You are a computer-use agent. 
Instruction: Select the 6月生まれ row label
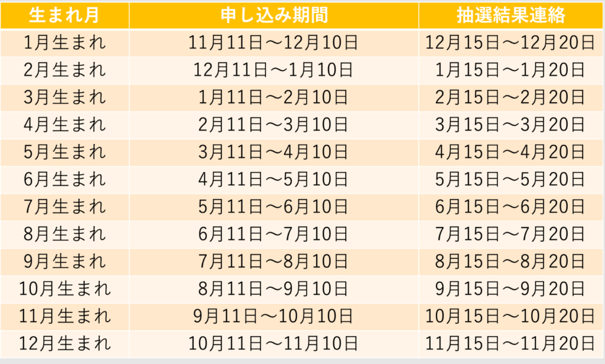(x=64, y=180)
